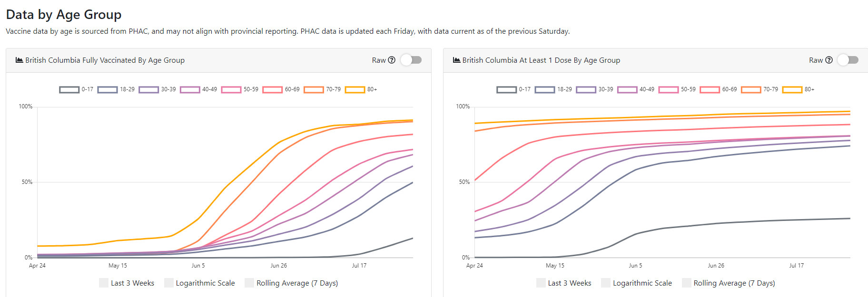Click the help icon beside Raw in the At Least 1 Dose panel

(x=829, y=60)
